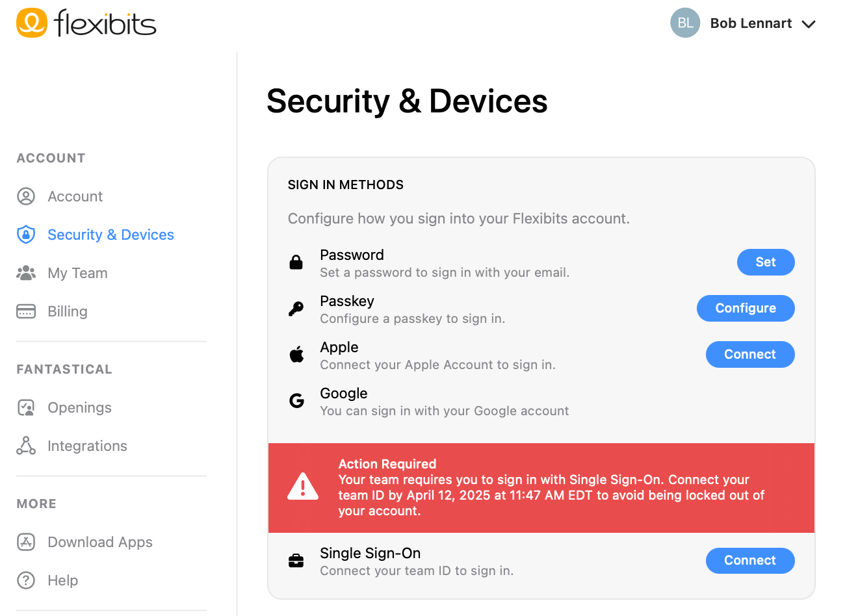Click the Integrations nodes icon
This screenshot has height=616, width=845.
pyautogui.click(x=26, y=446)
